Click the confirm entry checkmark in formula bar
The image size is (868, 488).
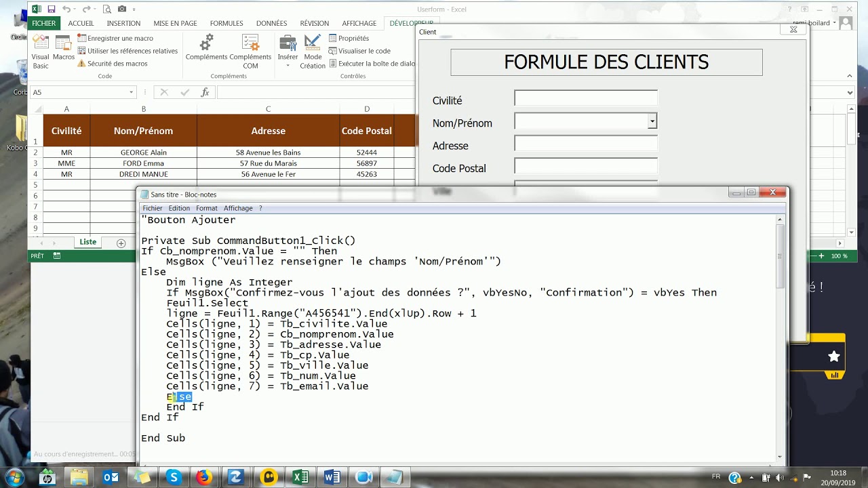(184, 92)
